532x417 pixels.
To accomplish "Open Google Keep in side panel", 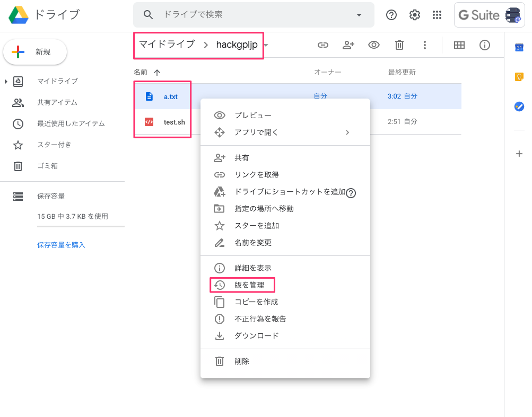I will point(519,77).
